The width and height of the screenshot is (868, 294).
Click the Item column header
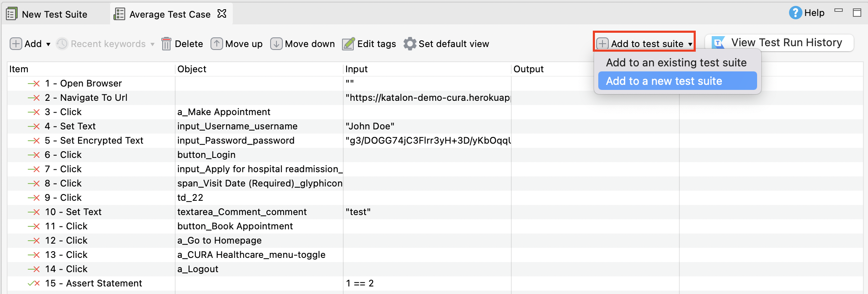coord(19,69)
